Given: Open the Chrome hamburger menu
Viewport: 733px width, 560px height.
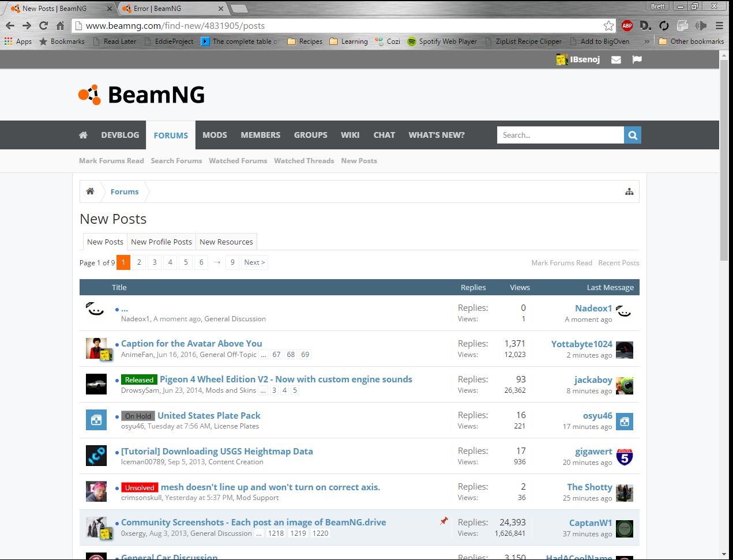Looking at the screenshot, I should [719, 25].
